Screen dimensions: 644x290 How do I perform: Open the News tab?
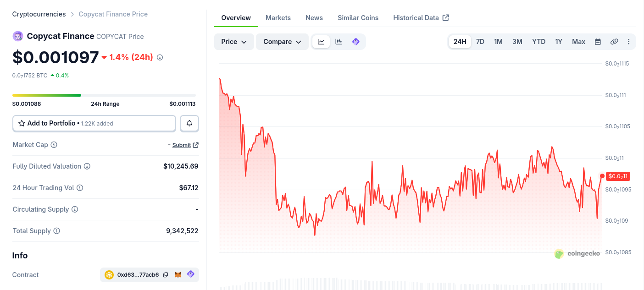(314, 18)
